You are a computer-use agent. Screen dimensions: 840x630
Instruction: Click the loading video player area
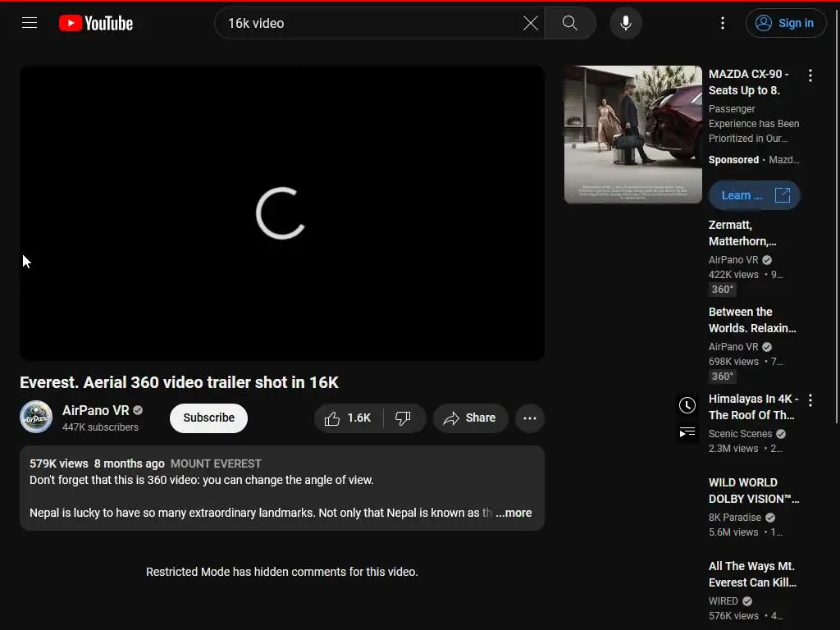(x=282, y=212)
